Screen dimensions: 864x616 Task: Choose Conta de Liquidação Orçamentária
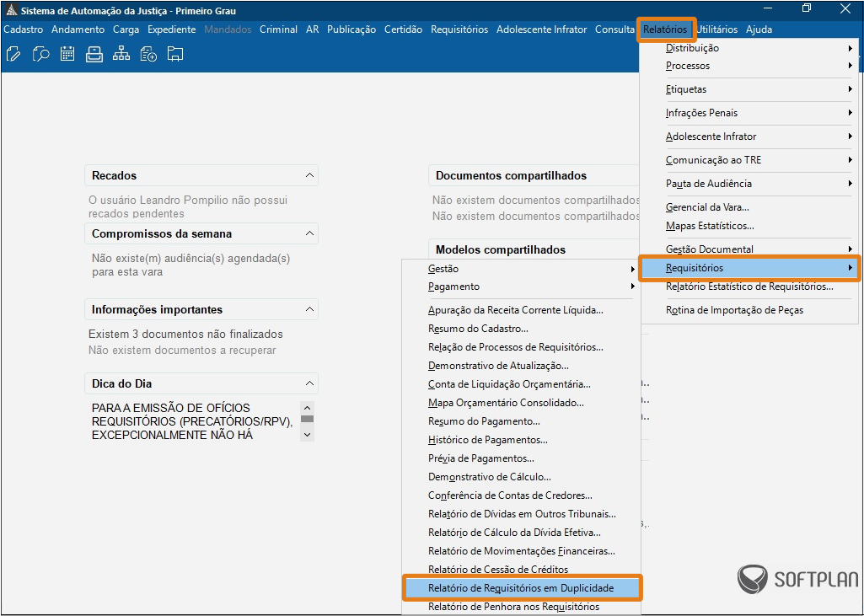click(x=521, y=384)
